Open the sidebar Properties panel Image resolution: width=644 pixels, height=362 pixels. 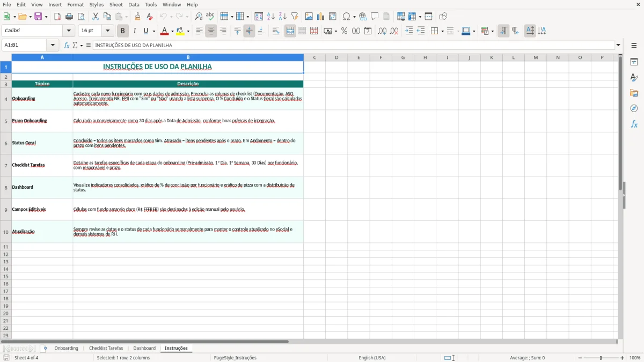[634, 62]
